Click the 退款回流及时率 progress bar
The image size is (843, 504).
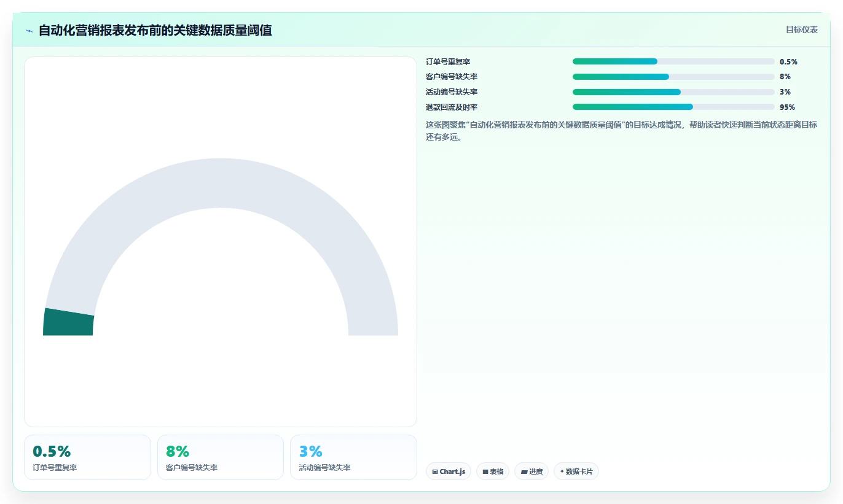tap(673, 107)
